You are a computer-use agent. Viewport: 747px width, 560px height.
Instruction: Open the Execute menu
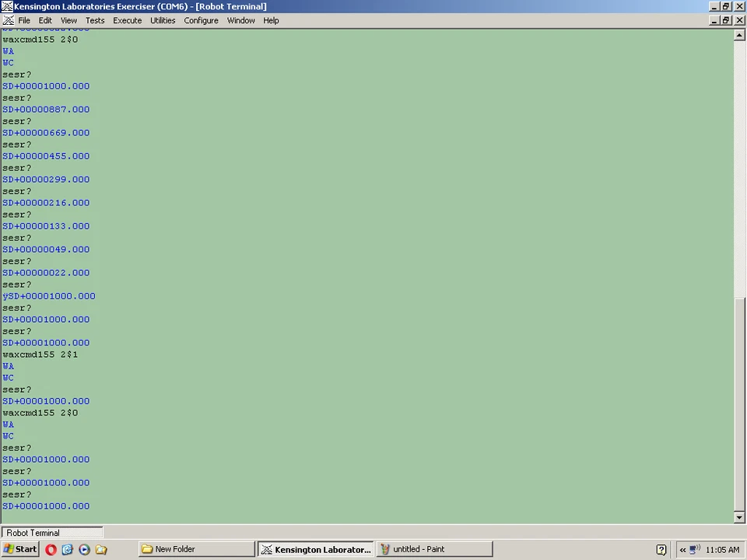coord(127,20)
